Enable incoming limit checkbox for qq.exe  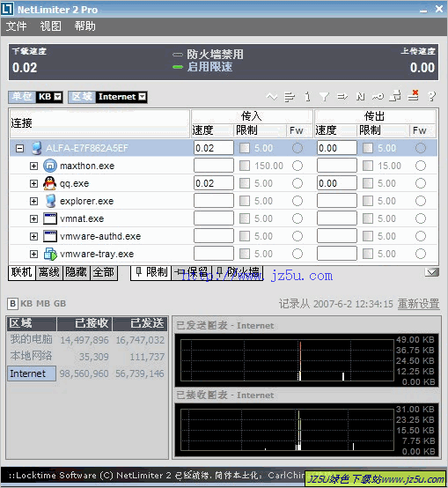click(245, 183)
